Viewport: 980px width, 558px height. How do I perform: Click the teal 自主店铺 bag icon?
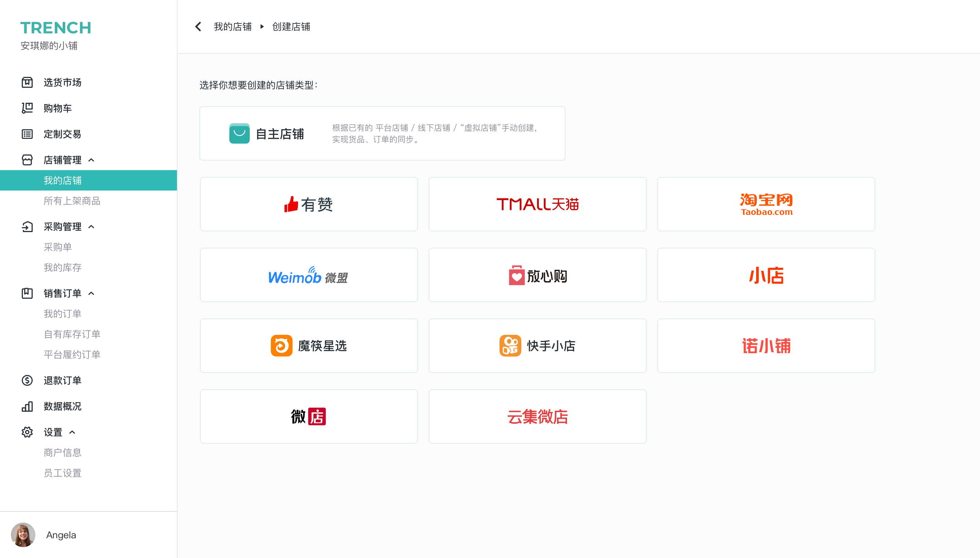tap(239, 133)
